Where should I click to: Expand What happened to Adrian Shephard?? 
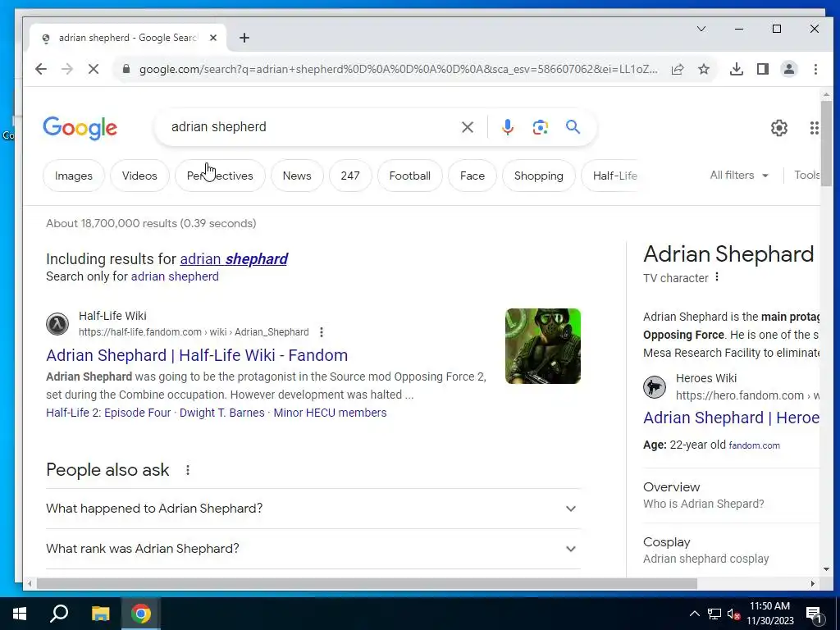[313, 509]
